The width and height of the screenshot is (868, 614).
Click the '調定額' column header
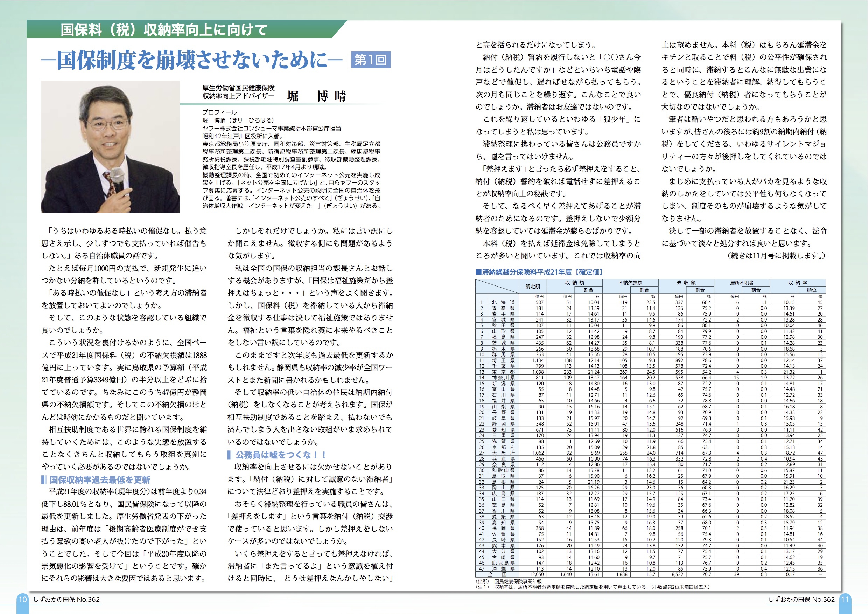click(x=533, y=287)
